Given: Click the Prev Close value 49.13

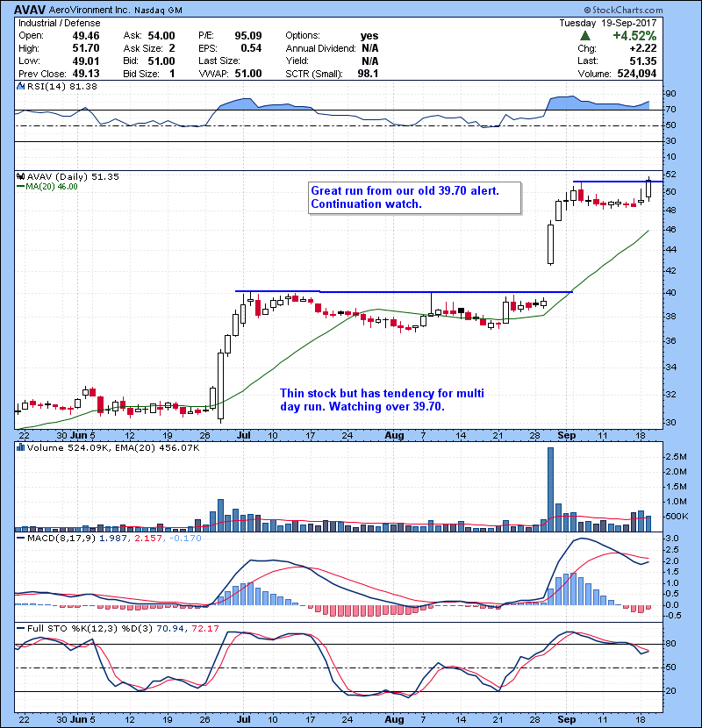Looking at the screenshot, I should 86,74.
